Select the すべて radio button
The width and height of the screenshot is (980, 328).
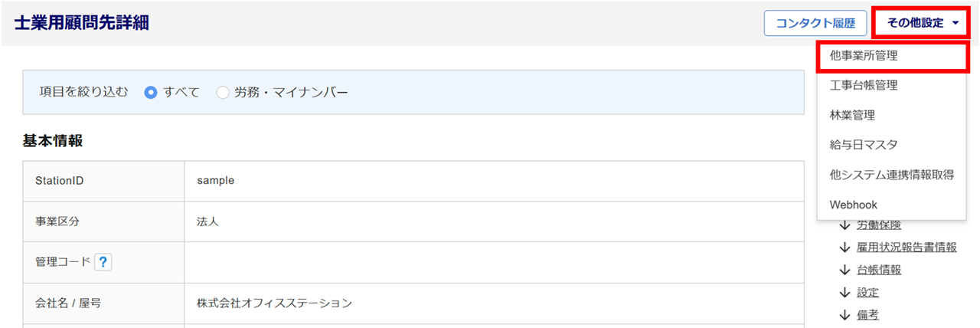coord(151,92)
